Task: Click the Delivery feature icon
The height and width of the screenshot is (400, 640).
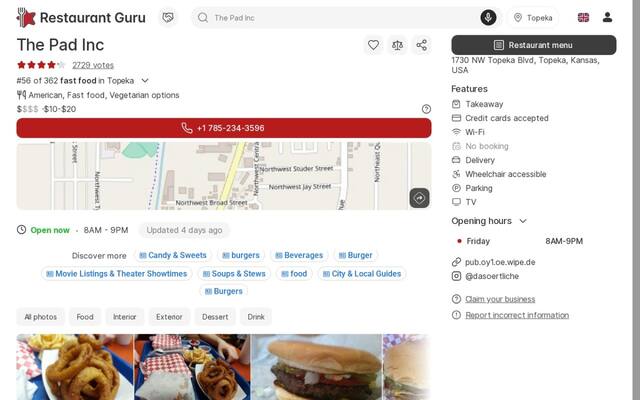Action: (x=456, y=160)
